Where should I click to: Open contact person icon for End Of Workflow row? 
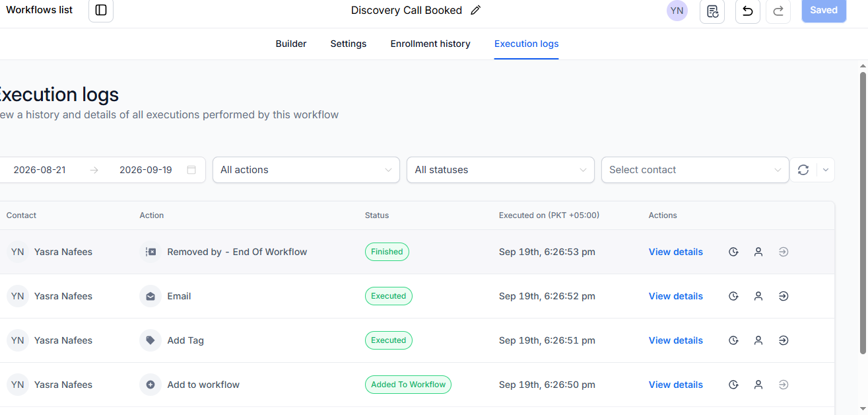pos(758,252)
